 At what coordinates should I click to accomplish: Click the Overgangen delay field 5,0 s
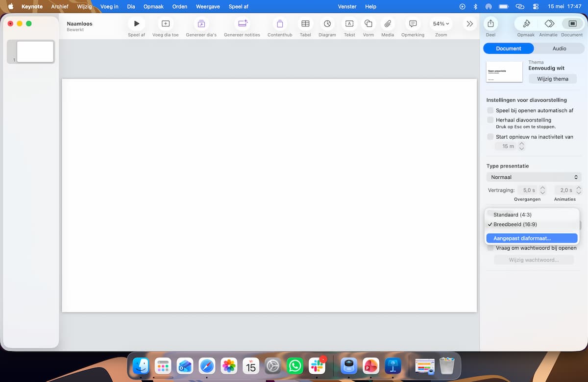(x=528, y=190)
